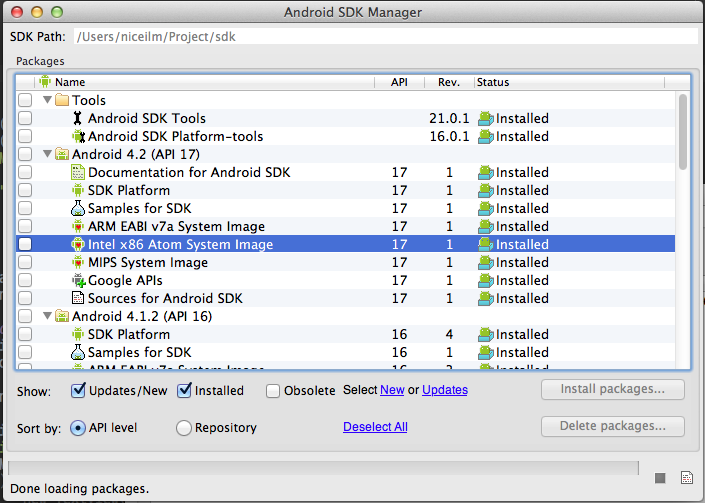Select the API level sort radio button
705x503 pixels.
tap(78, 428)
